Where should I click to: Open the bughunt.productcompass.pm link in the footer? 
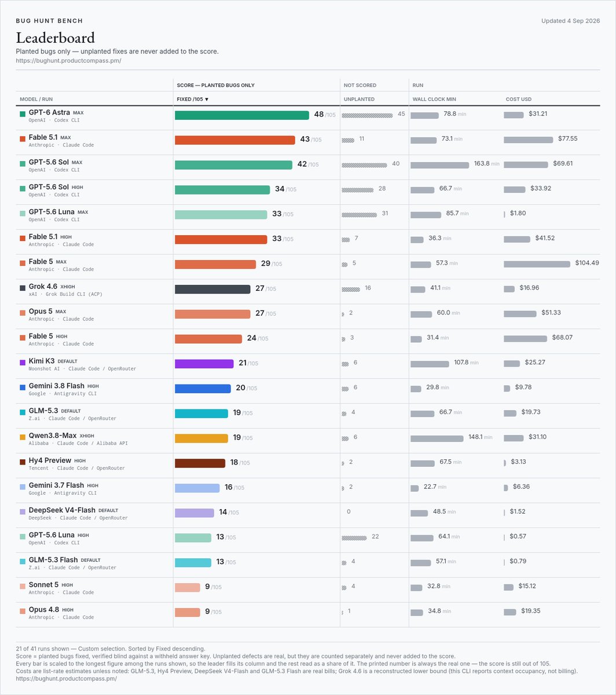66,678
